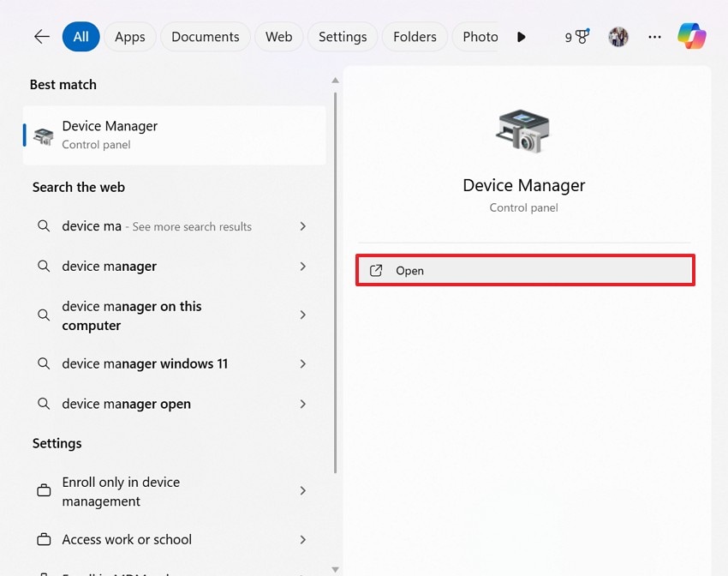Switch to the Apps filter tab
This screenshot has height=576, width=728.
129,37
